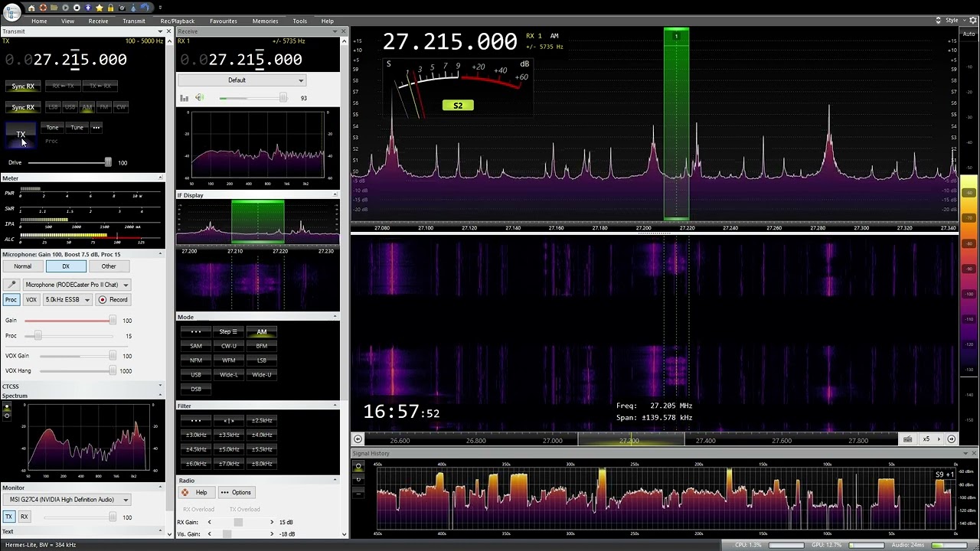Select AM mode in Mode panel
Screen dimensions: 980x551
click(x=262, y=332)
